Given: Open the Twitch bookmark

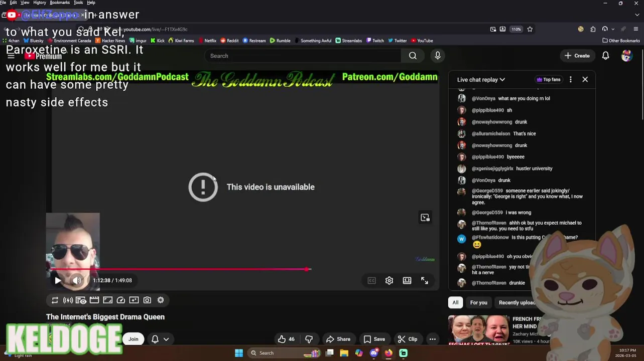Looking at the screenshot, I should (375, 41).
